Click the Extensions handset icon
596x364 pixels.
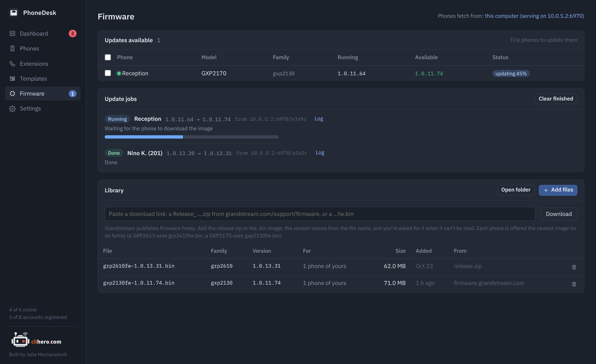[x=12, y=63]
